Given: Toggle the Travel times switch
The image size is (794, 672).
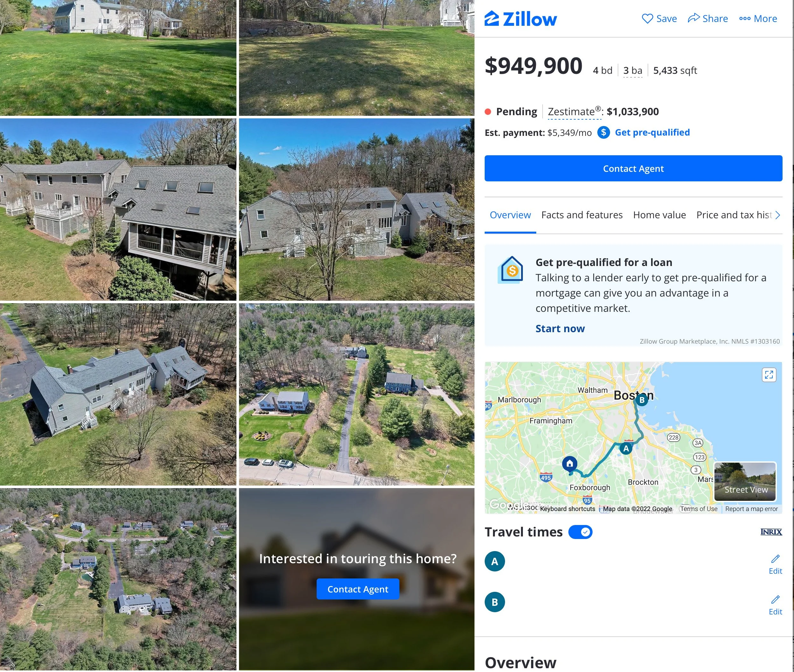Looking at the screenshot, I should click(x=580, y=532).
